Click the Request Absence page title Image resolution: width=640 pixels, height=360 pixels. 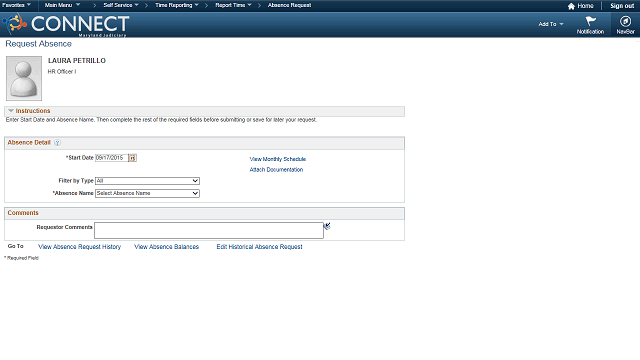pyautogui.click(x=38, y=44)
